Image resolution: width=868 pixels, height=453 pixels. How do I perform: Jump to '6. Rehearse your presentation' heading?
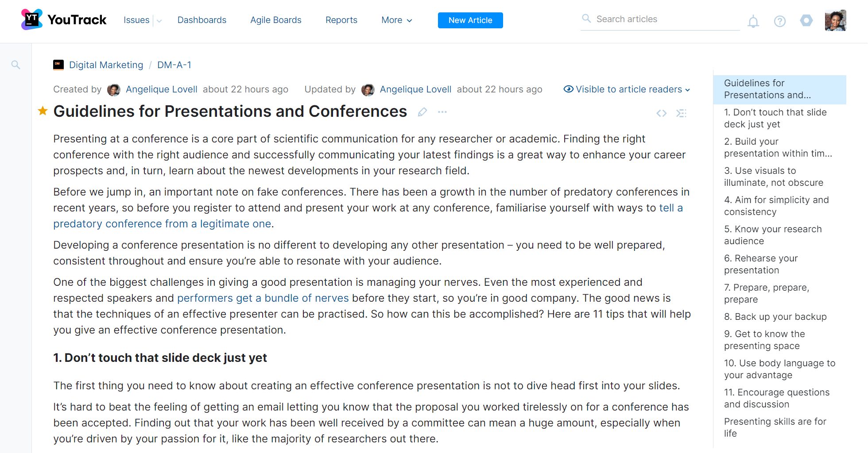[x=761, y=264]
